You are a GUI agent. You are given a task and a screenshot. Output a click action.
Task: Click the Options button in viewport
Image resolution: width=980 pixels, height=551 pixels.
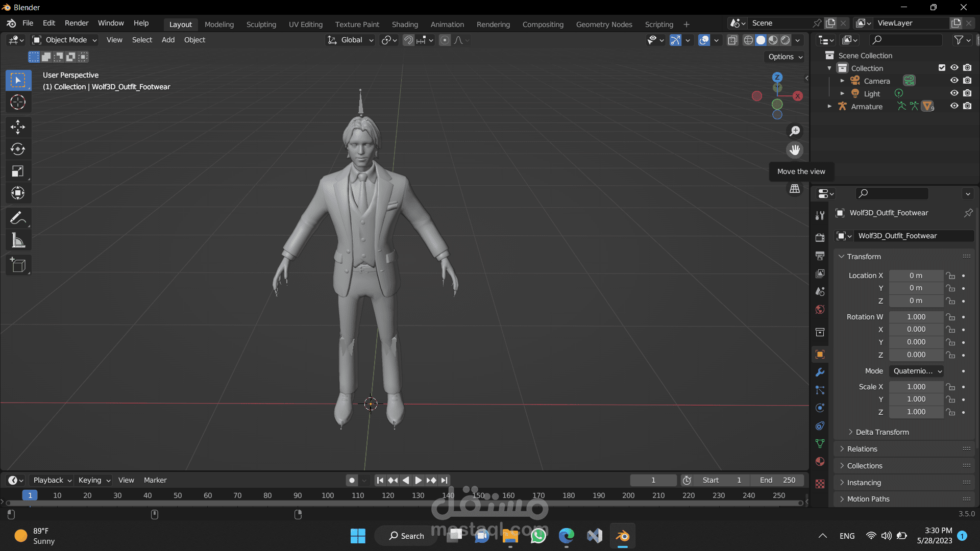pos(785,57)
